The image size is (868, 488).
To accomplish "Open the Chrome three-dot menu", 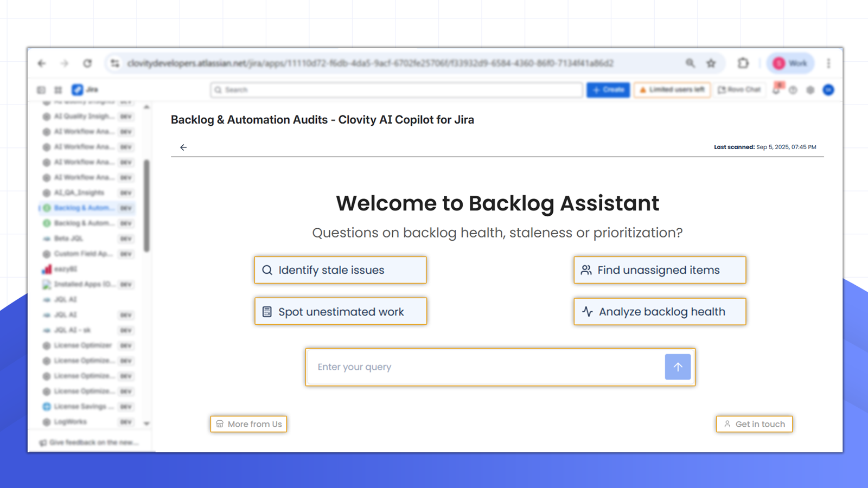I will tap(828, 63).
